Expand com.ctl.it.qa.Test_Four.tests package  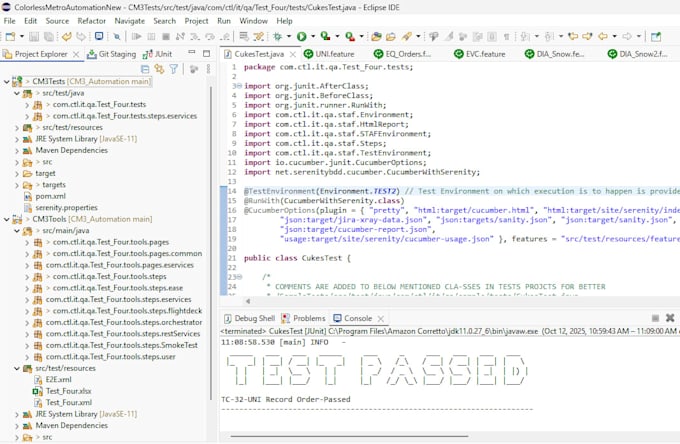27,104
